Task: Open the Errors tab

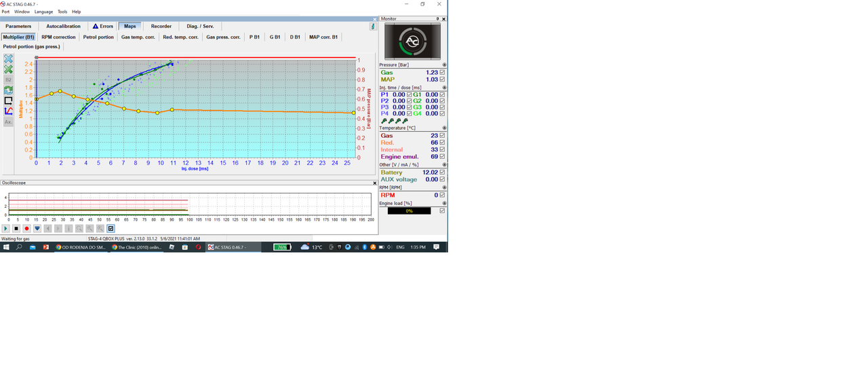Action: coord(103,26)
